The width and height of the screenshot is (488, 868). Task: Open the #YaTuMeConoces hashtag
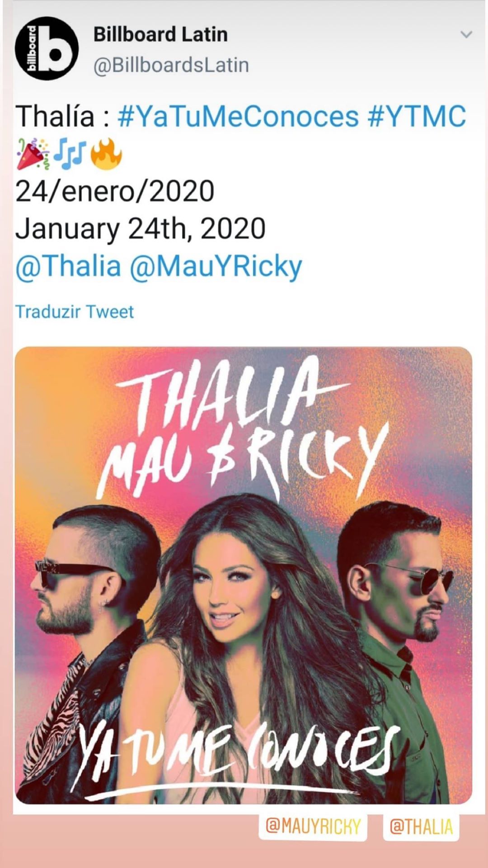click(x=238, y=116)
